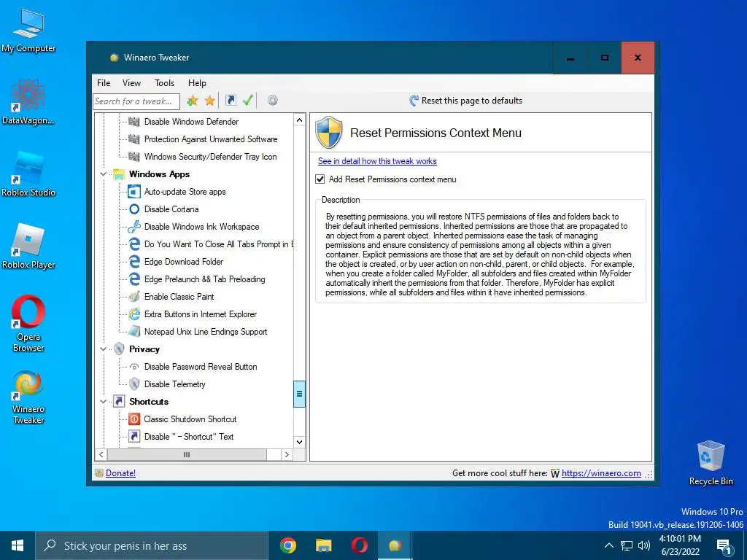Click the Opera icon in the taskbar
Screen dimensions: 747x560
(359, 545)
